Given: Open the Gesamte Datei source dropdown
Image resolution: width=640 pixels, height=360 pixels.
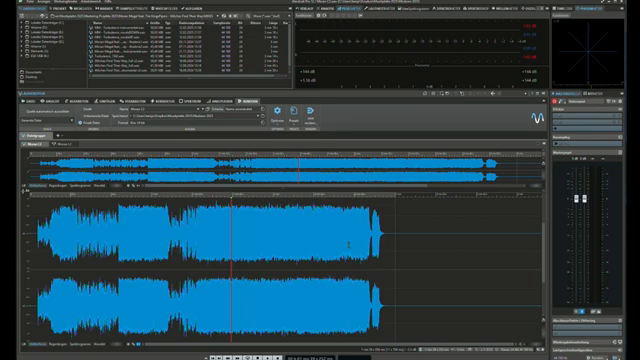Looking at the screenshot, I should [x=47, y=120].
